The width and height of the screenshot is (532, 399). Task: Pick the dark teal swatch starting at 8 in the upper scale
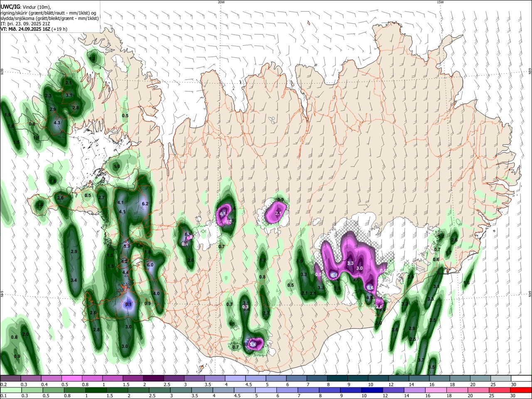click(x=337, y=378)
